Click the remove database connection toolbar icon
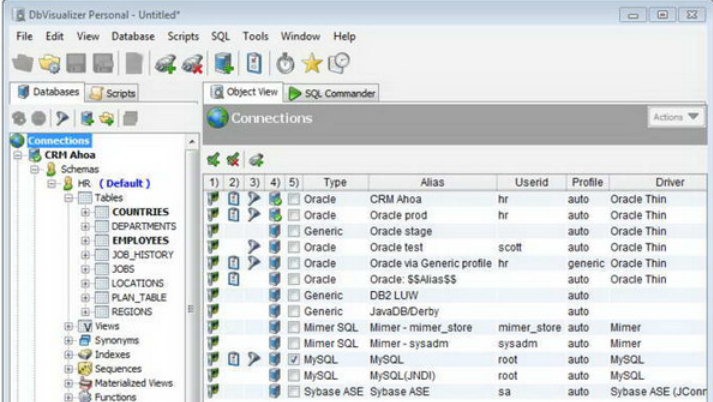This screenshot has width=713, height=402. 192,63
